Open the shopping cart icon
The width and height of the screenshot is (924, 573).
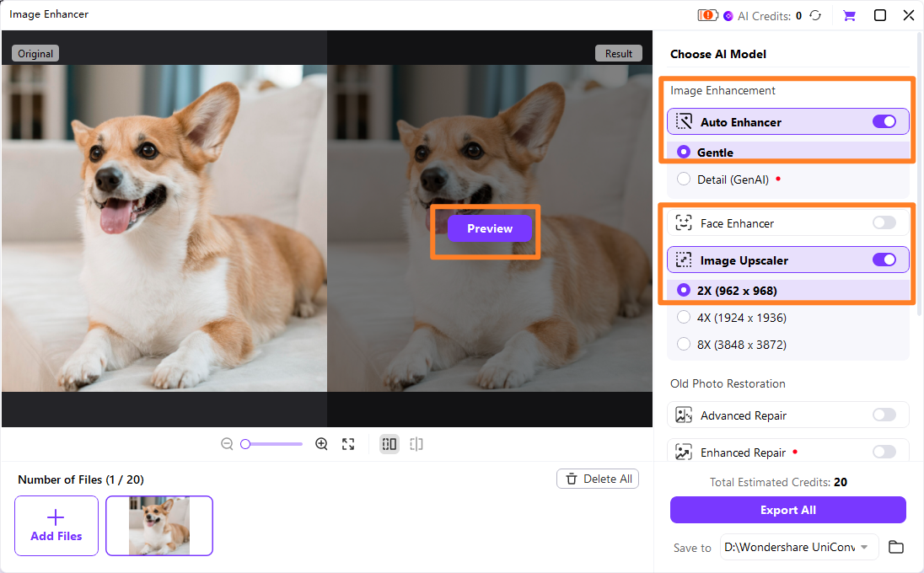point(849,15)
